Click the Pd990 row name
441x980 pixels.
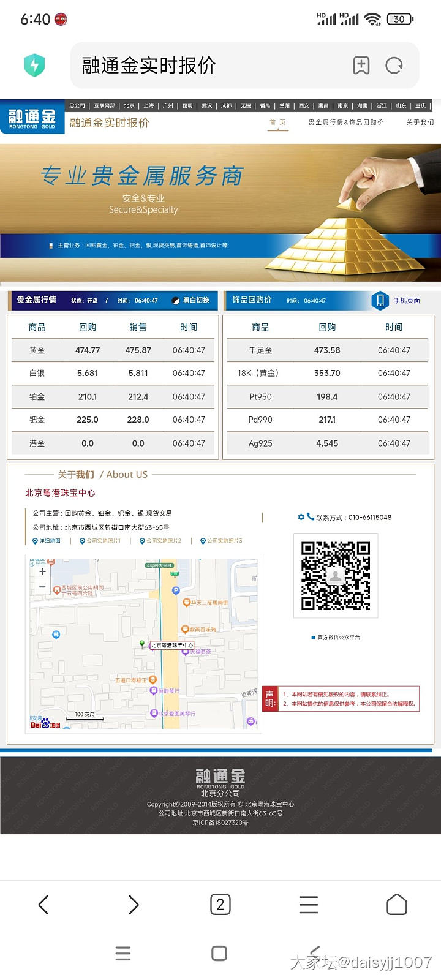(260, 420)
